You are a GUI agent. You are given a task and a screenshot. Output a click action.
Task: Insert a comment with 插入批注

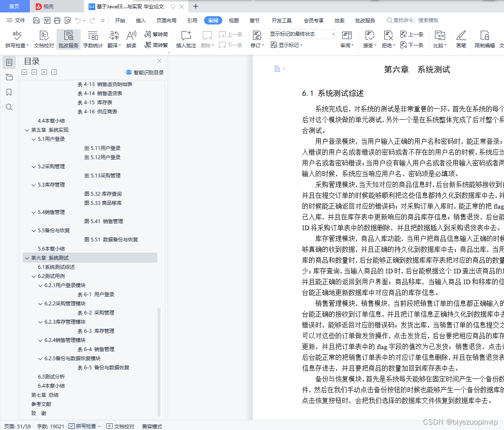pos(186,39)
